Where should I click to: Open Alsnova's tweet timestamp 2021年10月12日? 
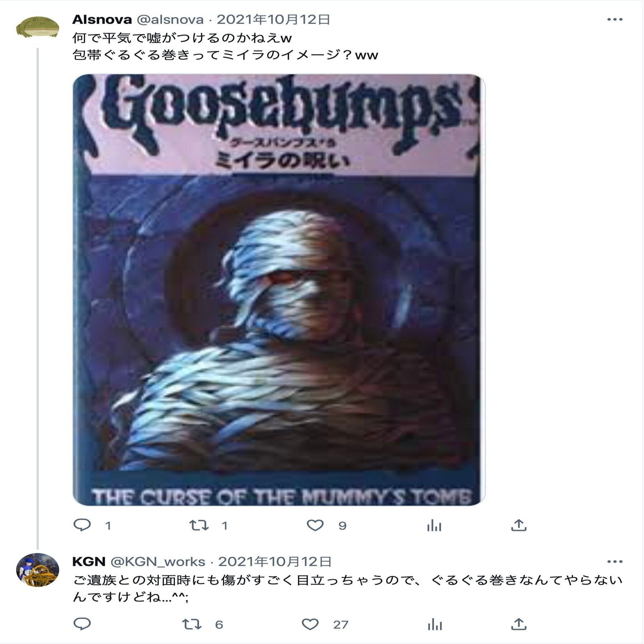[273, 19]
